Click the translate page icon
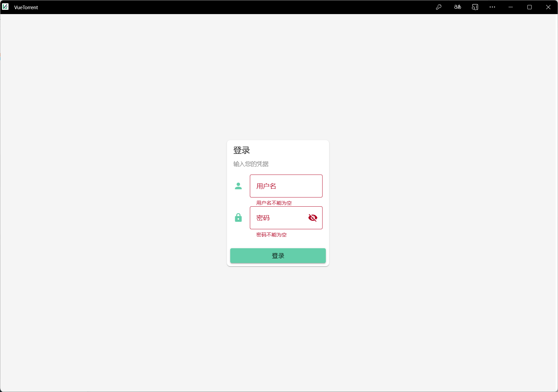 457,7
